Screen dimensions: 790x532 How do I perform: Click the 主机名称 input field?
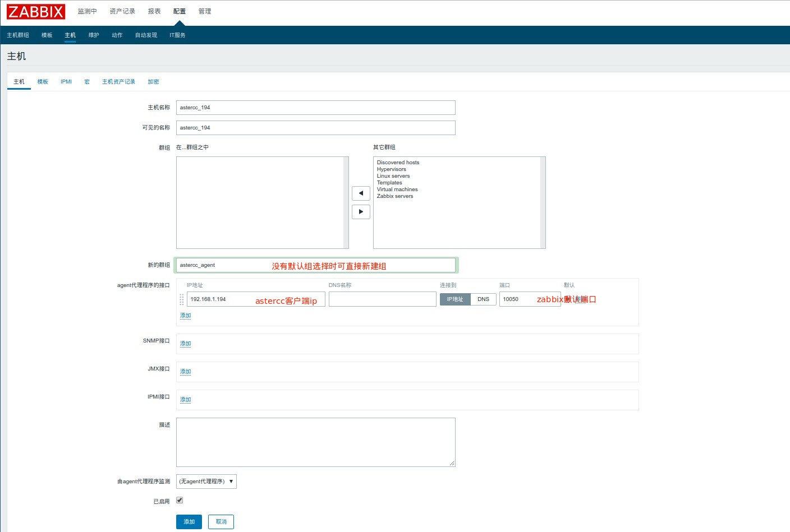315,108
